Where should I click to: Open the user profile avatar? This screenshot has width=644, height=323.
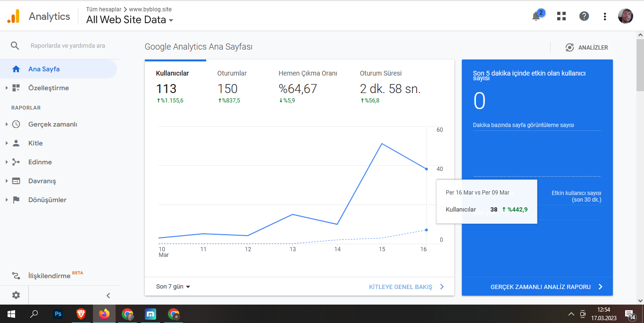pos(626,16)
